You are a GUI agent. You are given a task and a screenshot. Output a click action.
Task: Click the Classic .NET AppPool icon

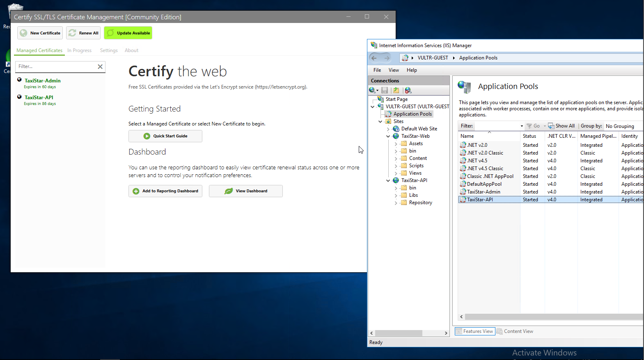[463, 176]
